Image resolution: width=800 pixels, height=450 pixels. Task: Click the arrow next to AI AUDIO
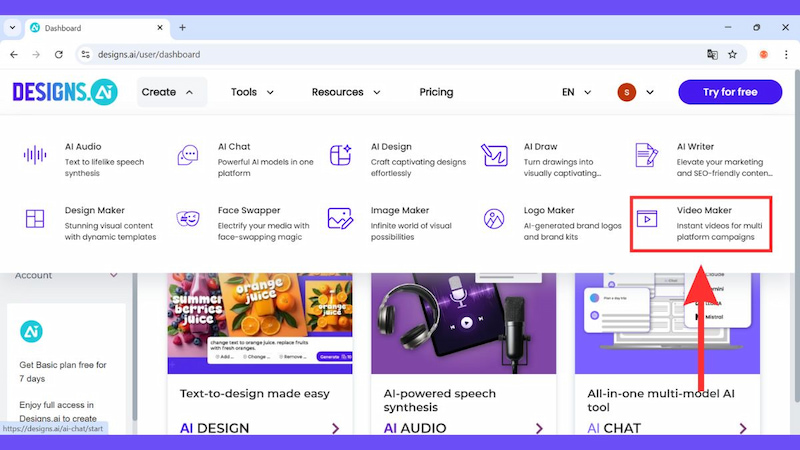(539, 429)
